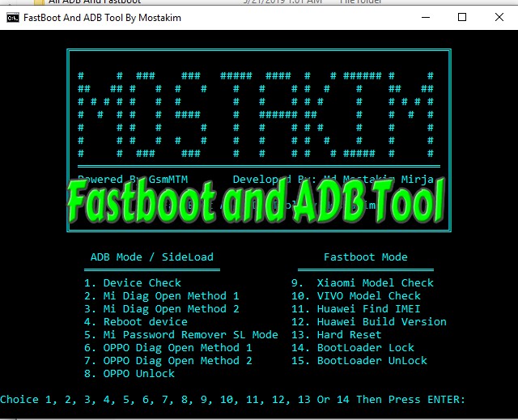Image resolution: width=518 pixels, height=420 pixels.
Task: Select line '3. Mi Diag Open Method 2'
Action: [162, 309]
